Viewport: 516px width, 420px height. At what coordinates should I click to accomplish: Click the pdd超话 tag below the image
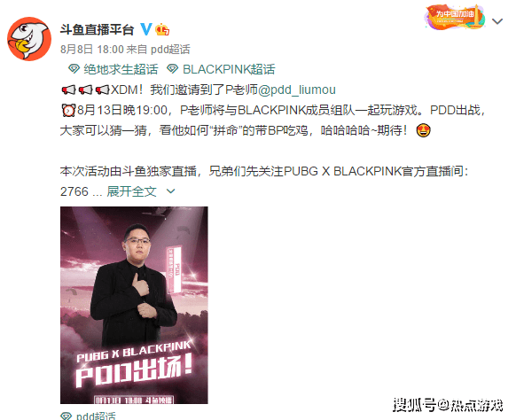click(96, 416)
